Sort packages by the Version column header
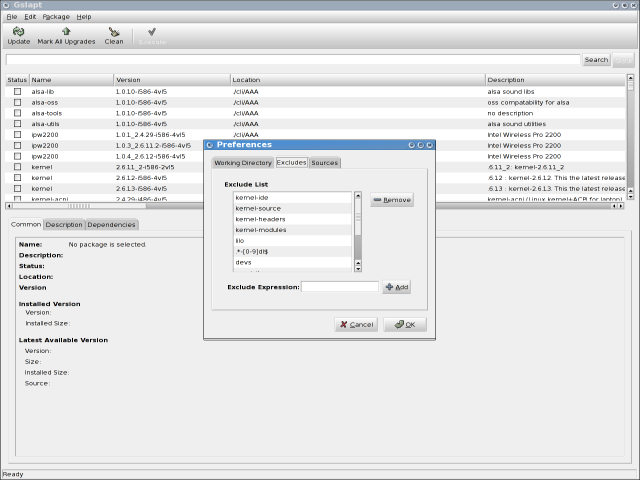 (x=171, y=79)
